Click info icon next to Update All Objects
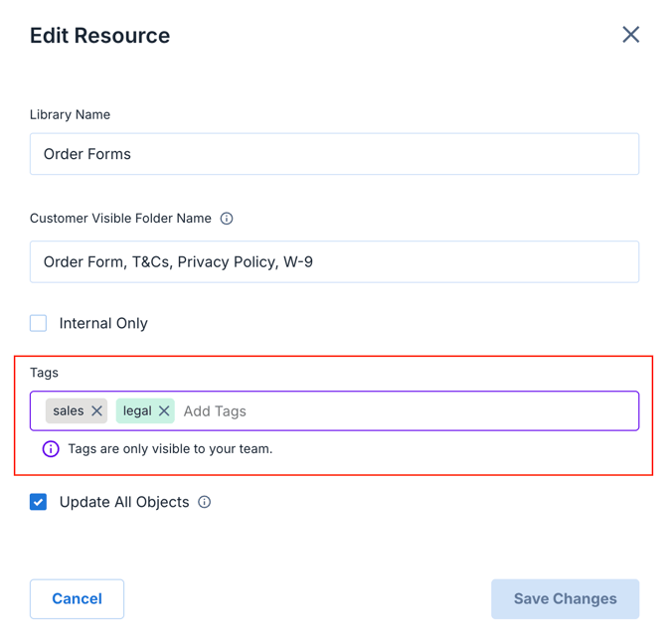666x644 pixels. pos(205,502)
